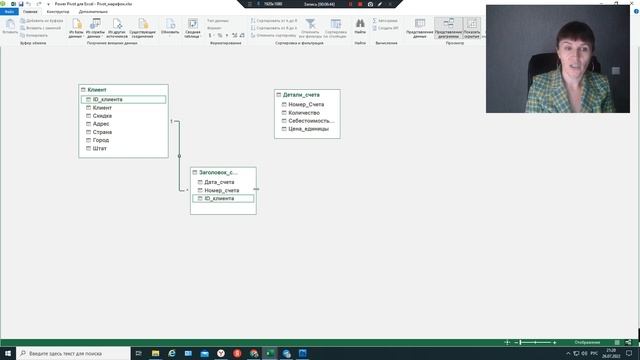Select ID_клиента field in Заголовок table
The height and width of the screenshot is (360, 640).
coord(223,198)
